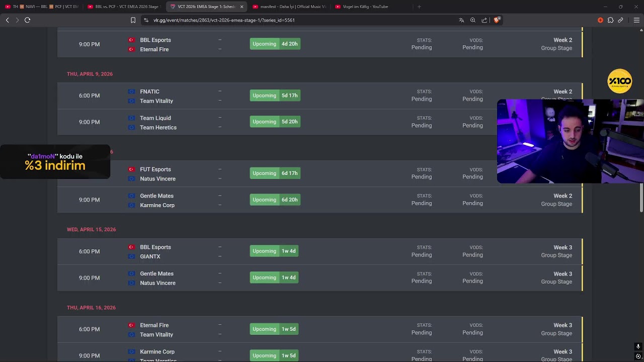Select the Upcoming 5d 20h status badge

coord(275,122)
